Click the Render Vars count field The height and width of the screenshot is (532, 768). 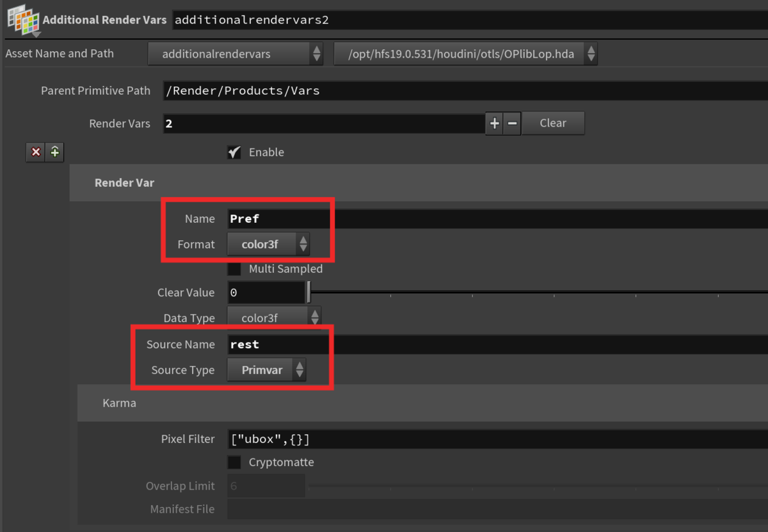click(324, 123)
